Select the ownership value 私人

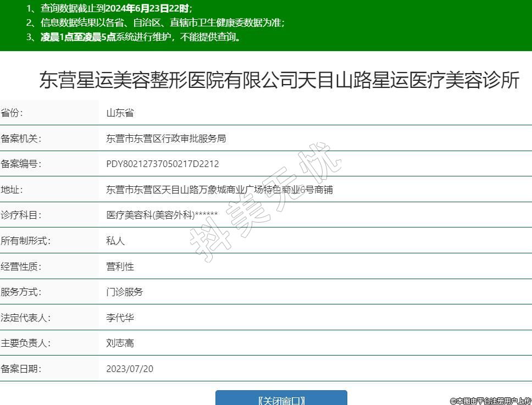[115, 241]
